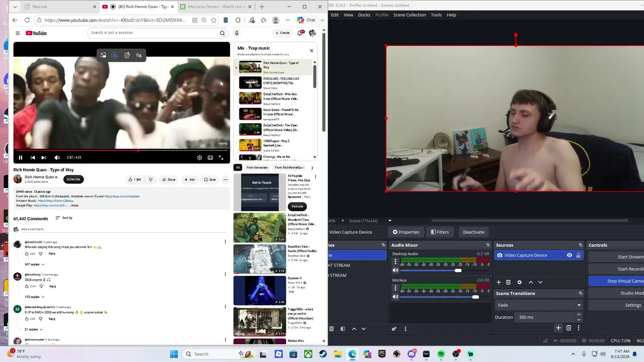This screenshot has height=362, width=644.
Task: Open browser Settings and more ellipsis
Action: [x=288, y=20]
